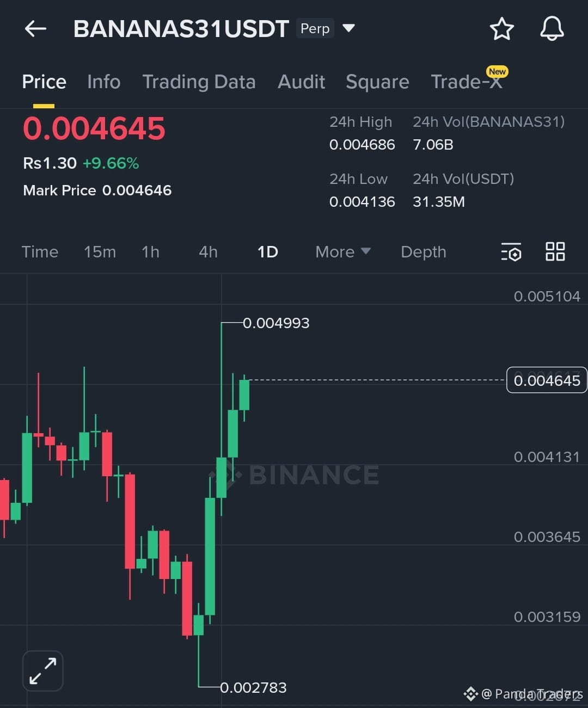Select the 1D interval
Screen dimensions: 588x708
[x=267, y=252]
